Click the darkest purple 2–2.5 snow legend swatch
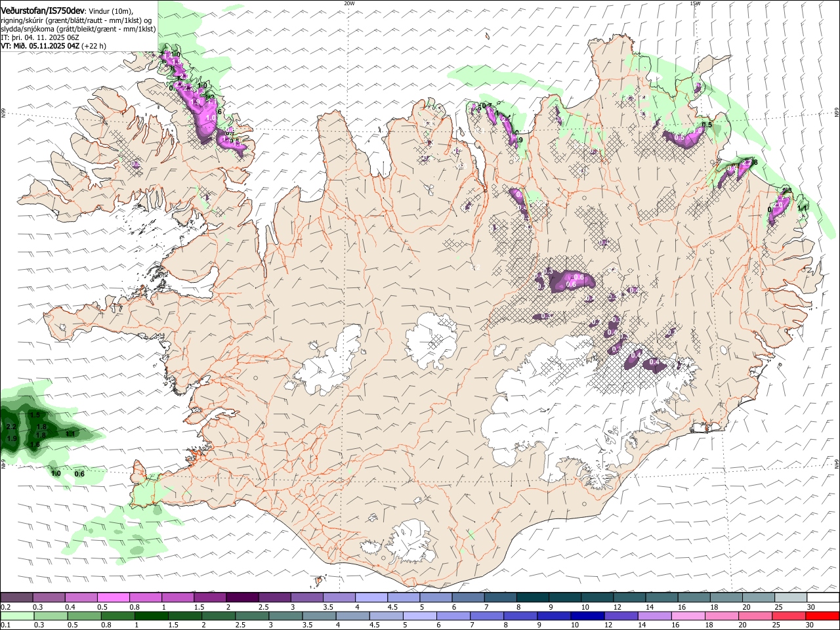The image size is (840, 630). (242, 598)
